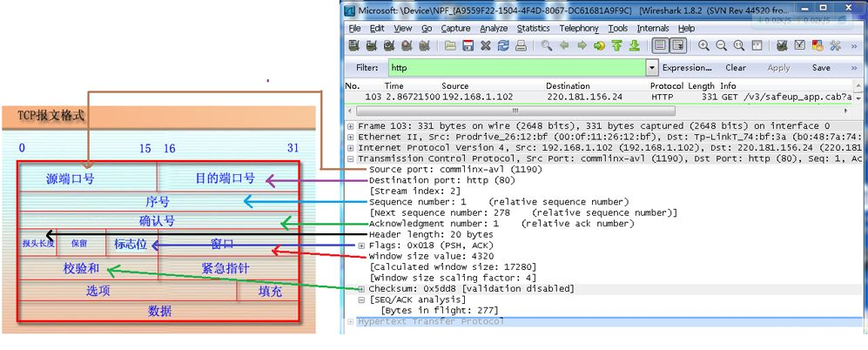The height and width of the screenshot is (350, 868).
Task: Click in the http filter input field
Action: pos(517,68)
